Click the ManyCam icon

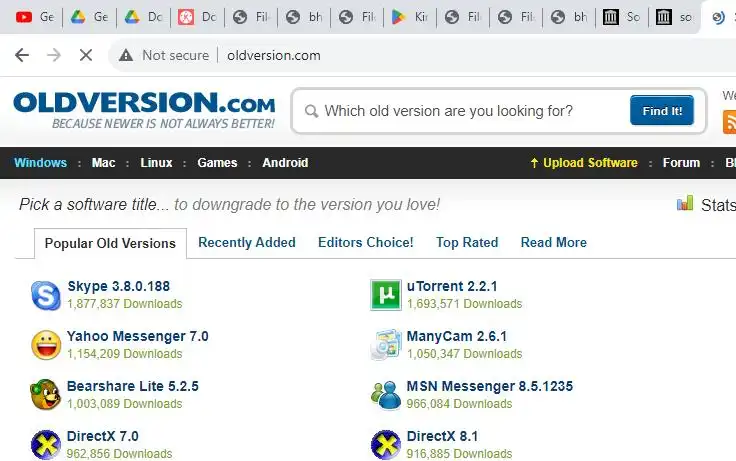click(x=386, y=345)
